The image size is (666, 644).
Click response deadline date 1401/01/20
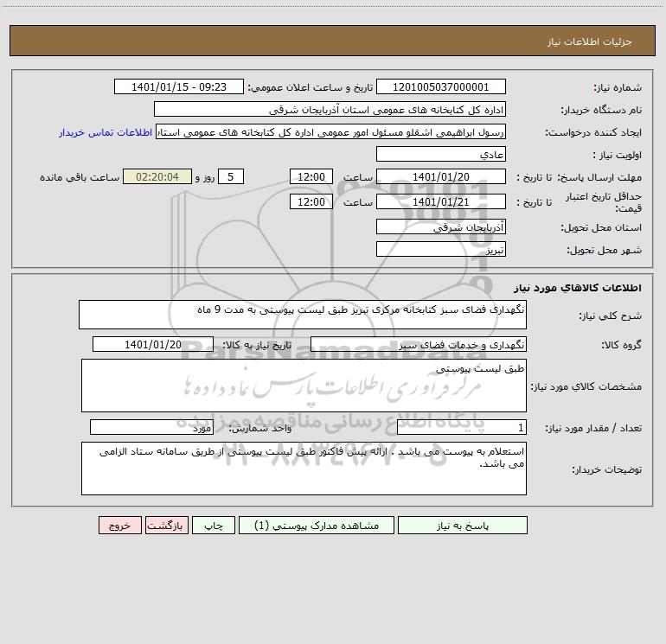pos(441,176)
